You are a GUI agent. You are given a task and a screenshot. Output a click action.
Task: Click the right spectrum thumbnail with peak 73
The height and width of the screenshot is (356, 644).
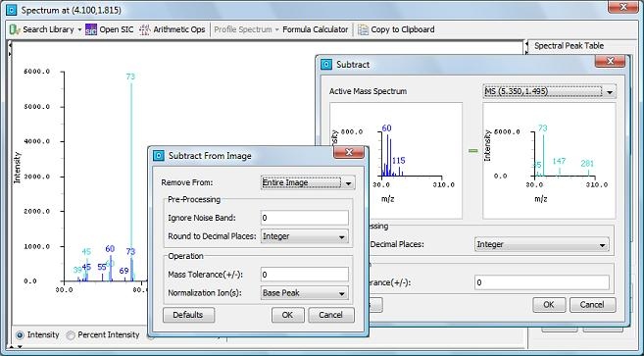point(549,161)
